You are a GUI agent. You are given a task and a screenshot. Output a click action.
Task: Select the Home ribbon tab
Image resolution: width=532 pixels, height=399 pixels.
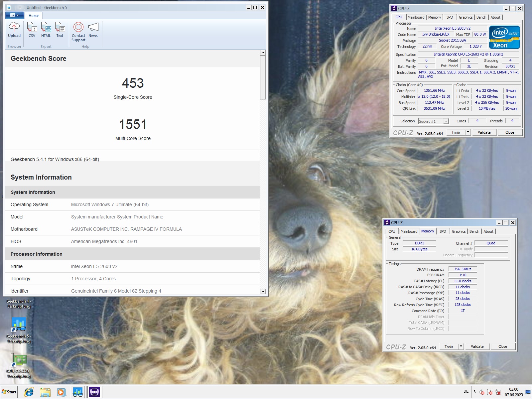[34, 16]
